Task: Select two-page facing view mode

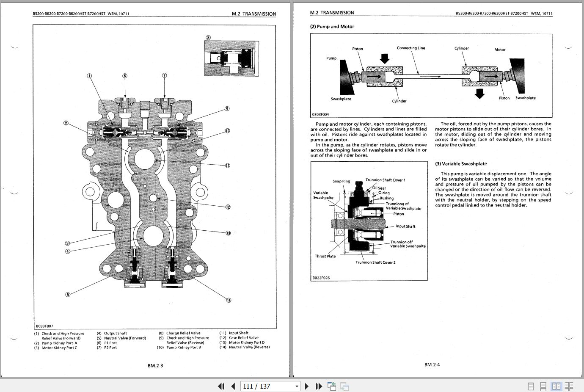Action: [x=556, y=386]
